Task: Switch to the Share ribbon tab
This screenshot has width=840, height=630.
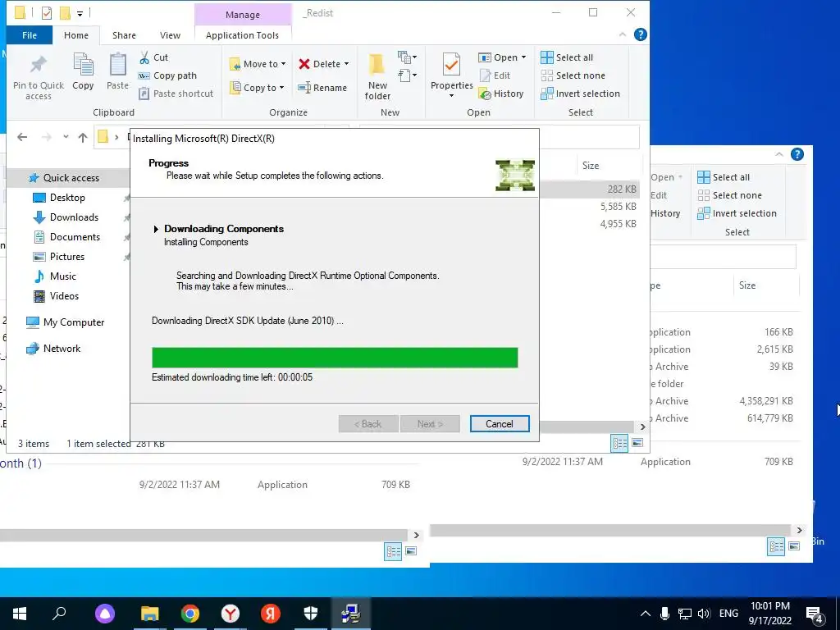Action: coord(124,35)
